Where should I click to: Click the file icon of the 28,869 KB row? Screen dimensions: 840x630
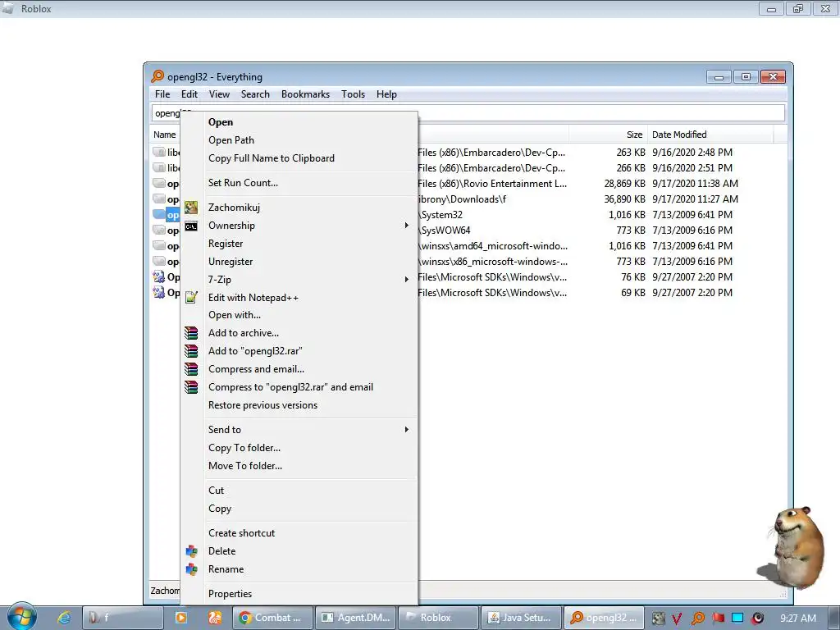pos(159,183)
